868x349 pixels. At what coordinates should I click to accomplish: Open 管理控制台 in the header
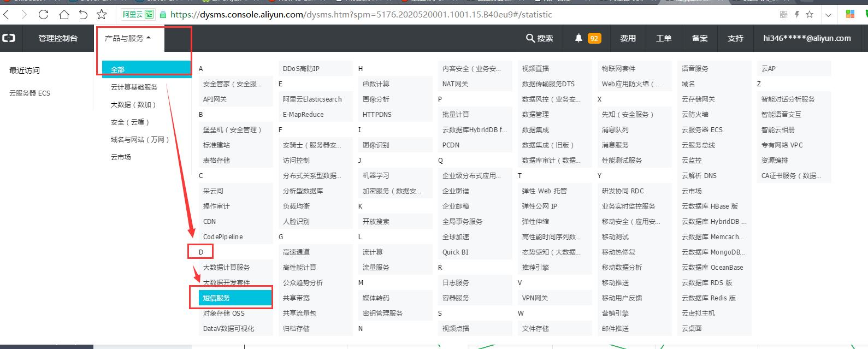(x=58, y=38)
